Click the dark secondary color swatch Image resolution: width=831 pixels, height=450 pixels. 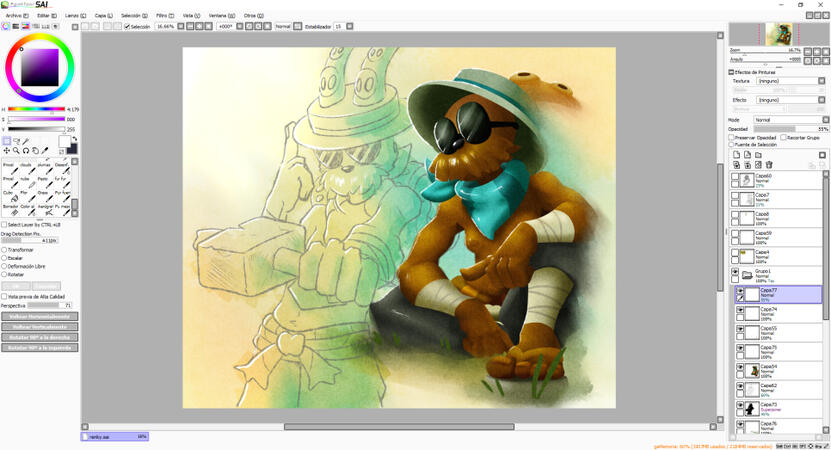pos(73,149)
